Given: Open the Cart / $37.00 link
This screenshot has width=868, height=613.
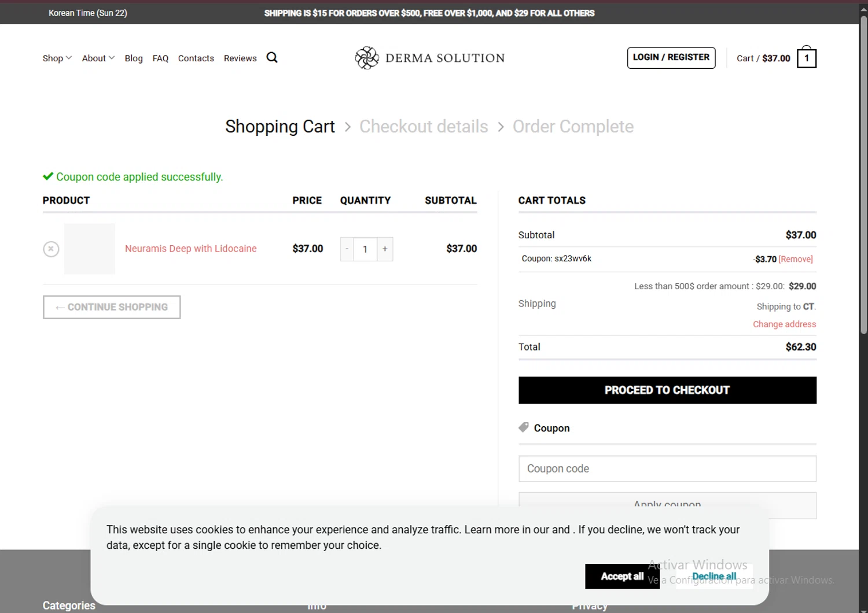Looking at the screenshot, I should pyautogui.click(x=763, y=58).
